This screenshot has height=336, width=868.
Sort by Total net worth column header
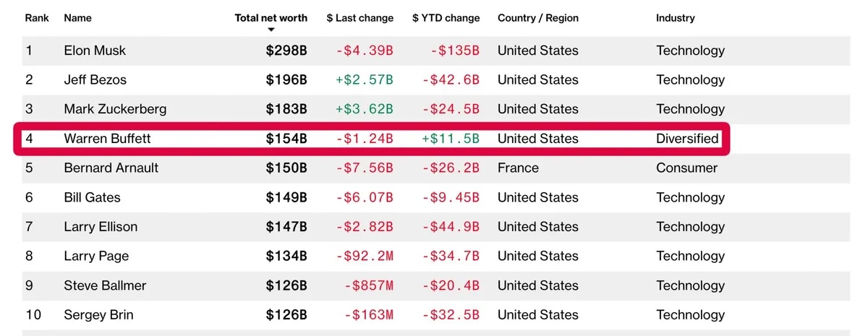pos(271,17)
